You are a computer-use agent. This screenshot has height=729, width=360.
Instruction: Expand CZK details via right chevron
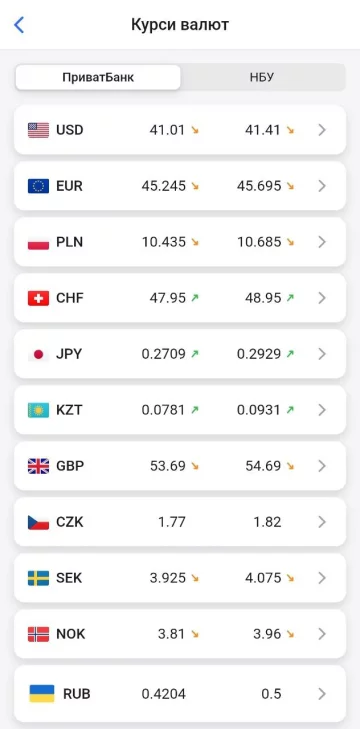pos(322,522)
